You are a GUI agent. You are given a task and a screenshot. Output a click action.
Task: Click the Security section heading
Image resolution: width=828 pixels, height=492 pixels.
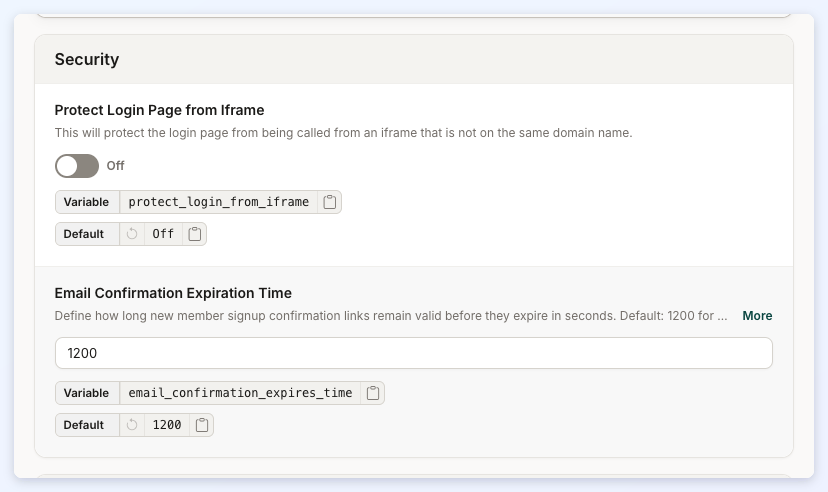(87, 59)
